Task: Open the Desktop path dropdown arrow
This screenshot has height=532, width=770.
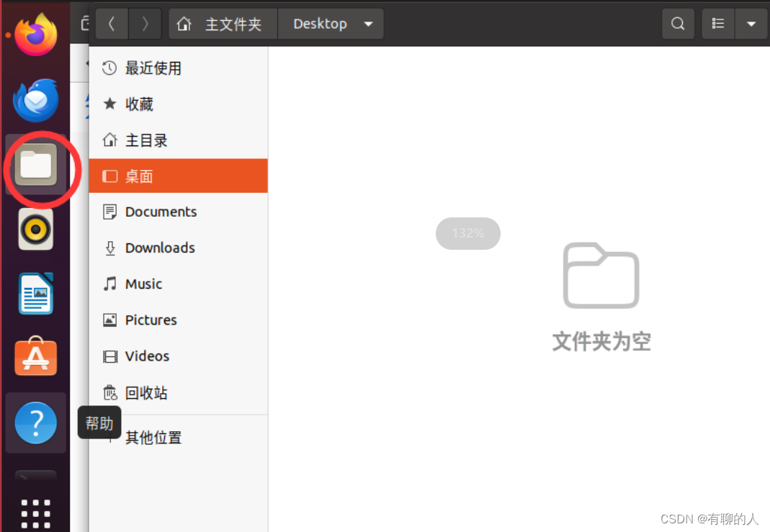Action: (x=368, y=24)
